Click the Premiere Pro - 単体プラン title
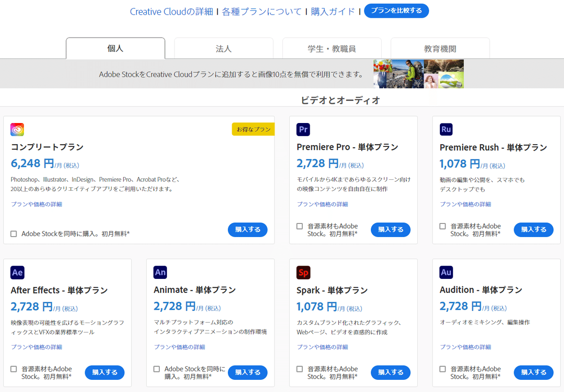This screenshot has height=392, width=564. pyautogui.click(x=347, y=147)
